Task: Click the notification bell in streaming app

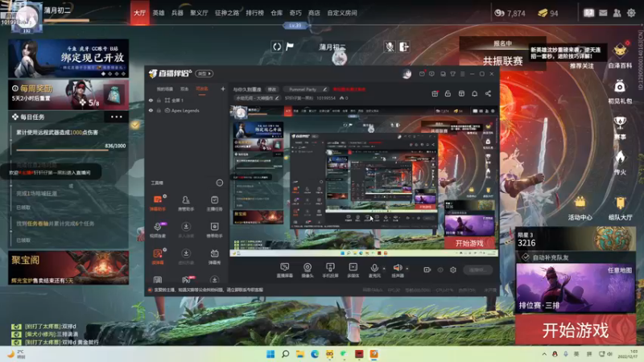Action: [x=474, y=93]
